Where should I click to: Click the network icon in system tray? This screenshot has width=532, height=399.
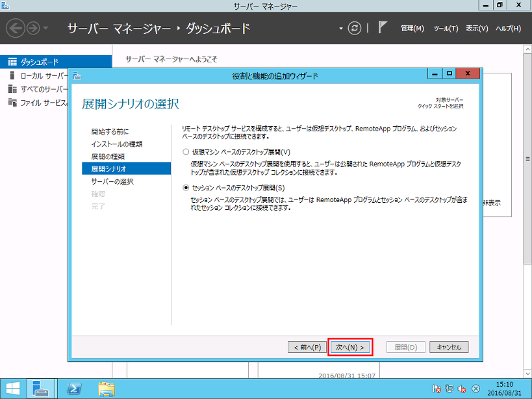pos(450,387)
